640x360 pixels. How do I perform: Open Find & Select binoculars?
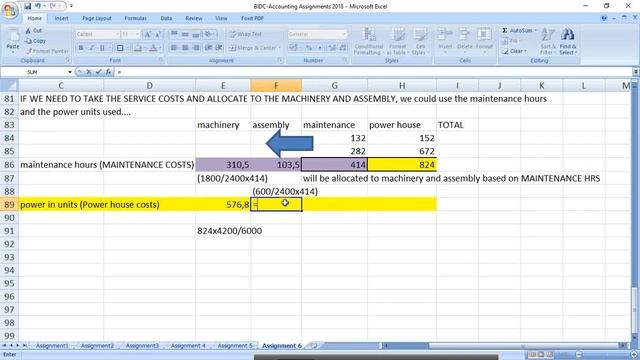pos(568,41)
